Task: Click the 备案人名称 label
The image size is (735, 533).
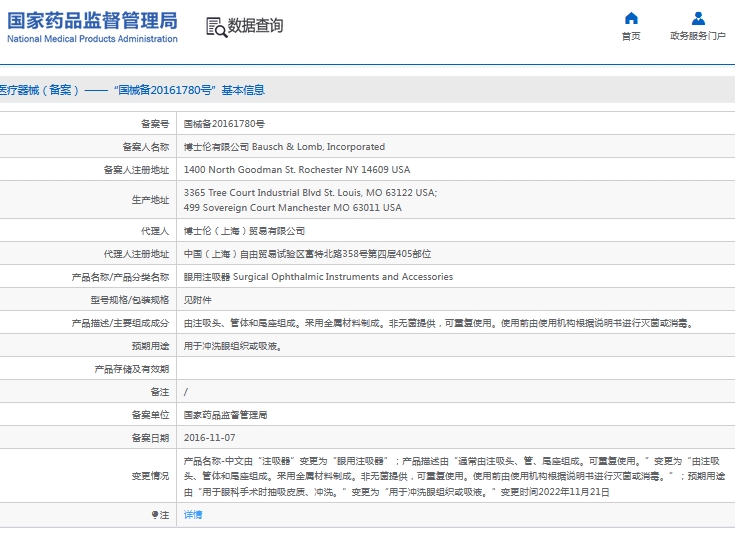Action: (x=146, y=147)
